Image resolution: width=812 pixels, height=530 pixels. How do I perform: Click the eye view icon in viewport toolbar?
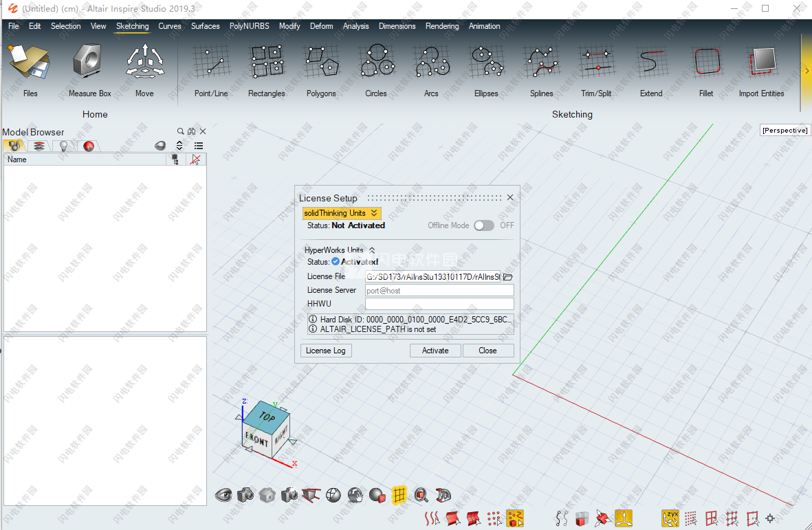(223, 496)
